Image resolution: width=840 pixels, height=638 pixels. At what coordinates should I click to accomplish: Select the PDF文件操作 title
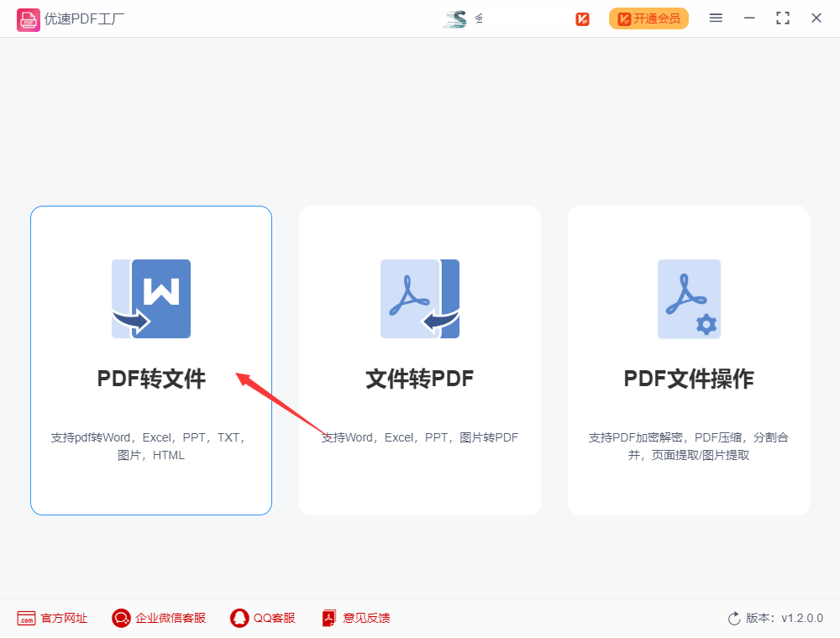tap(689, 379)
